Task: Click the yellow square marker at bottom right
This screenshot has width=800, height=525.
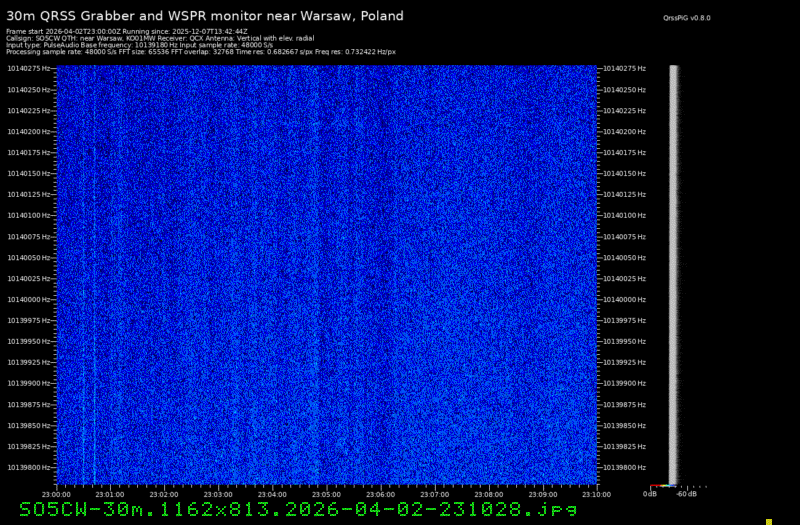Action: pos(769,521)
